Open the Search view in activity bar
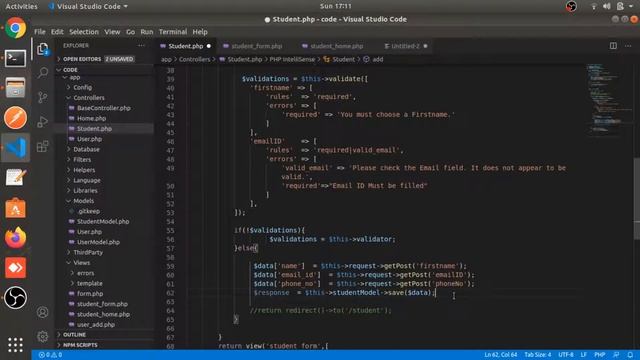 [42, 73]
